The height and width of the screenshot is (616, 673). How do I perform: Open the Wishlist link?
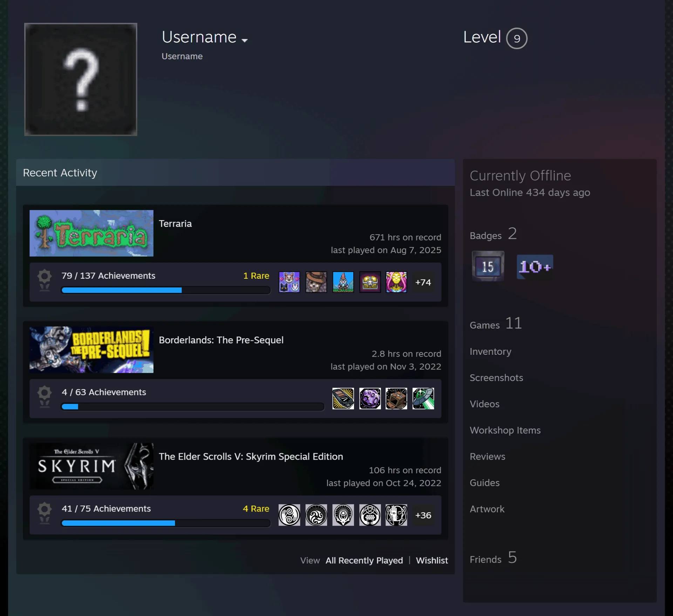click(432, 560)
